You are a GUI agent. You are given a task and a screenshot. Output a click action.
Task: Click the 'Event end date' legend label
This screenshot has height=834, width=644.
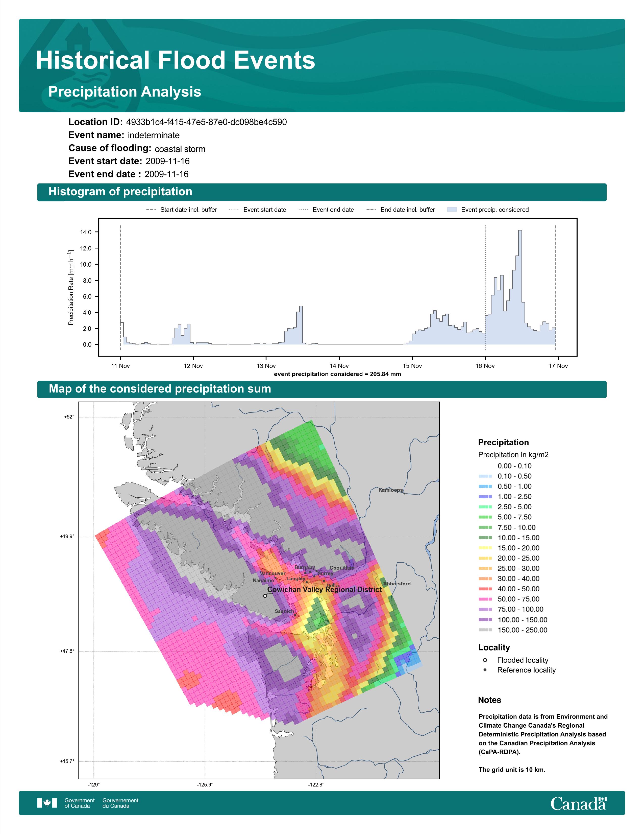pos(333,210)
